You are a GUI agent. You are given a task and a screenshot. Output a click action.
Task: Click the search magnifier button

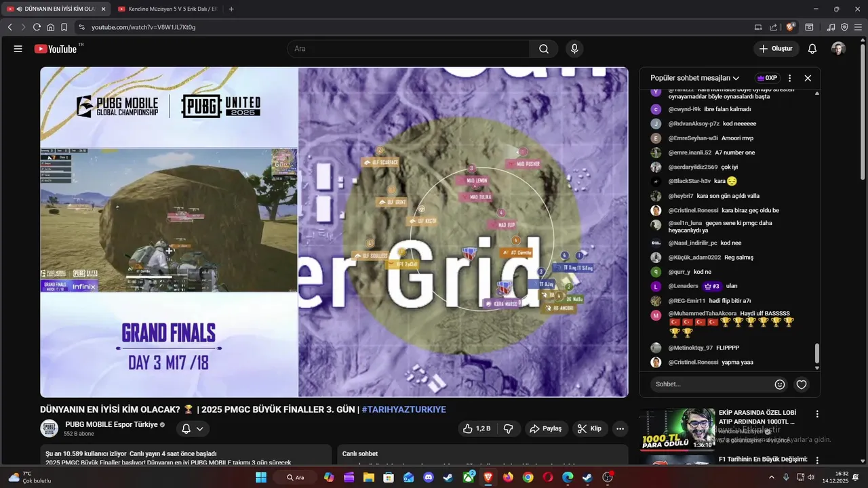(x=544, y=49)
